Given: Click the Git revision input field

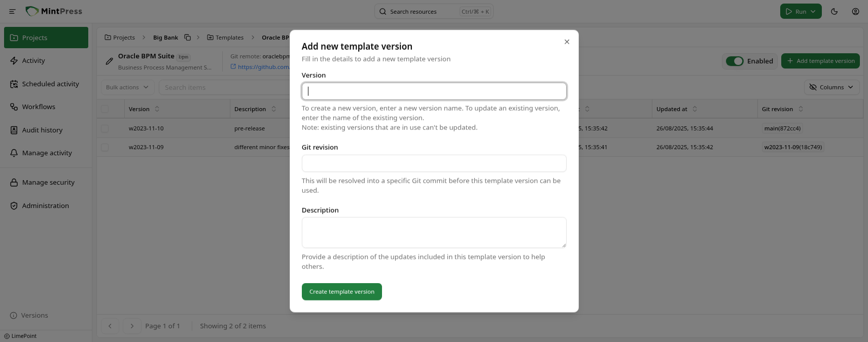Looking at the screenshot, I should coord(434,163).
